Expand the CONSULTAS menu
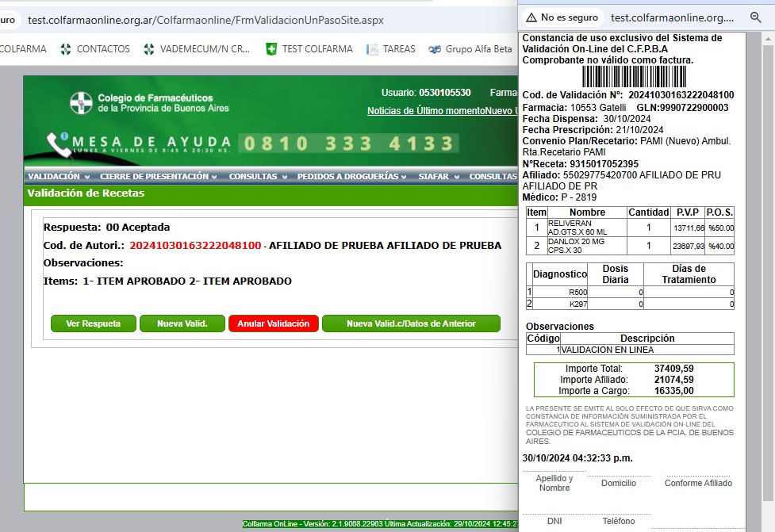775x532 pixels. (258, 176)
